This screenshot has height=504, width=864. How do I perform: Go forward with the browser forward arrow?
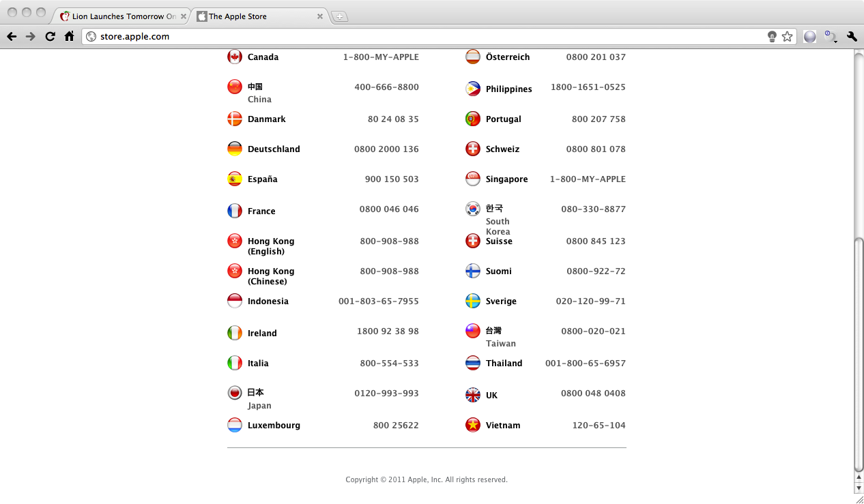click(x=31, y=36)
